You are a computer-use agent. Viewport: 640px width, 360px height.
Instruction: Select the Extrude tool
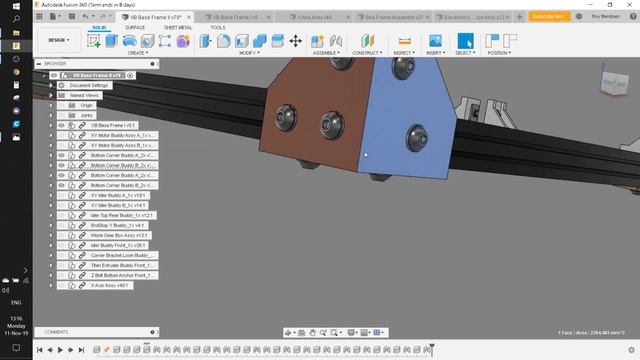coord(111,41)
